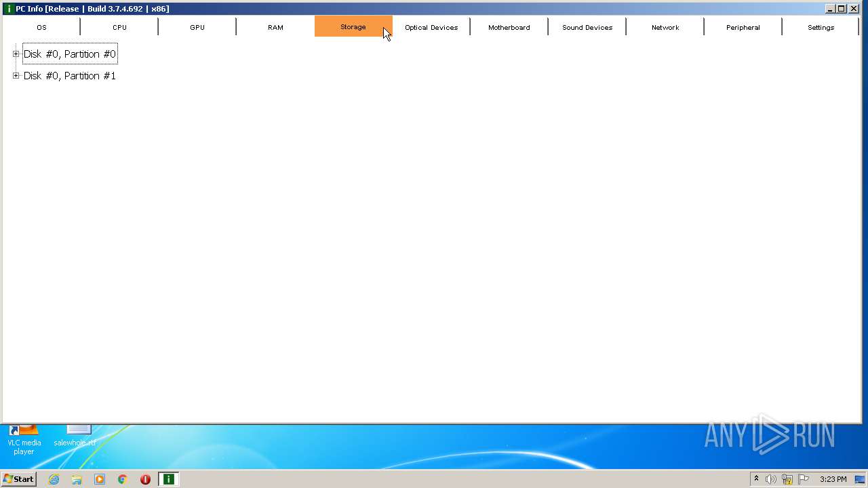Viewport: 868px width, 488px height.
Task: Click the Show Desktop tray button
Action: pos(860,479)
